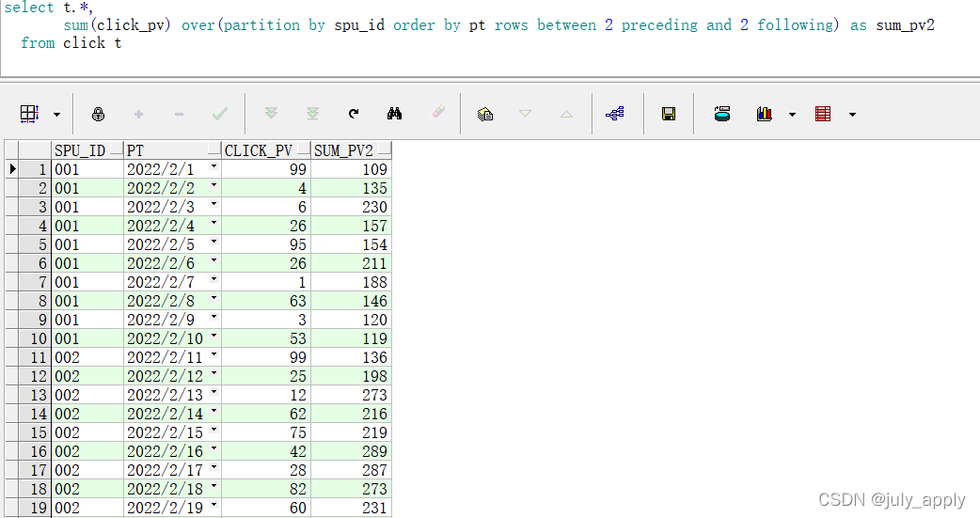Click the lock edit-data icon
The width and height of the screenshot is (980, 518).
click(x=98, y=114)
